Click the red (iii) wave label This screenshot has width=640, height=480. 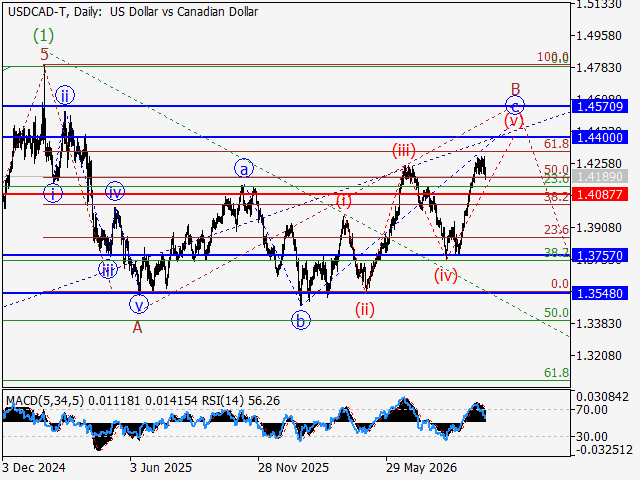(x=404, y=151)
